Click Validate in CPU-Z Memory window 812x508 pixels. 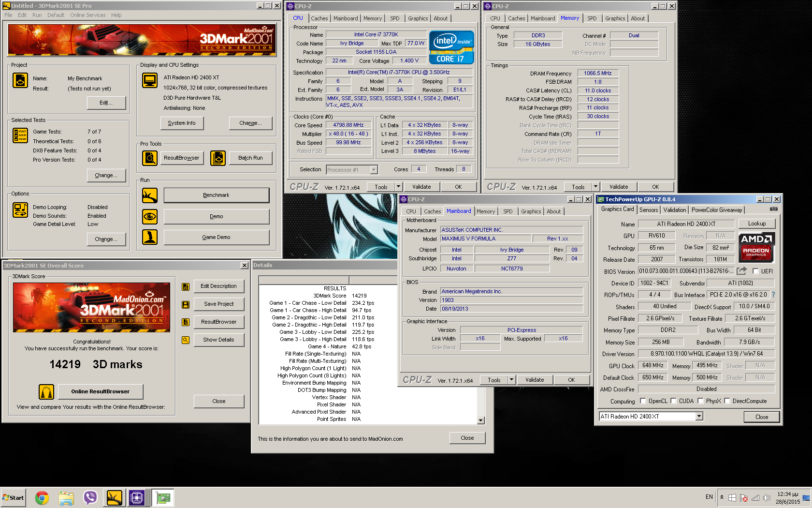(619, 187)
